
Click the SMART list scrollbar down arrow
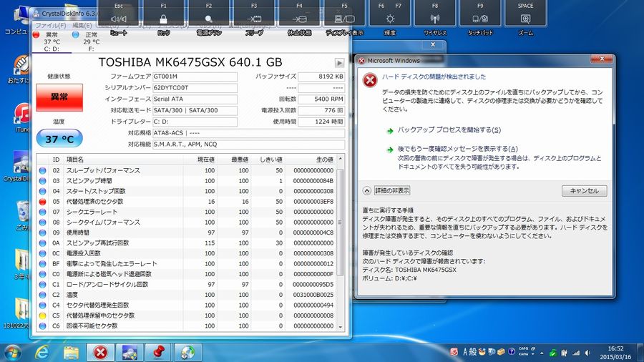340,327
